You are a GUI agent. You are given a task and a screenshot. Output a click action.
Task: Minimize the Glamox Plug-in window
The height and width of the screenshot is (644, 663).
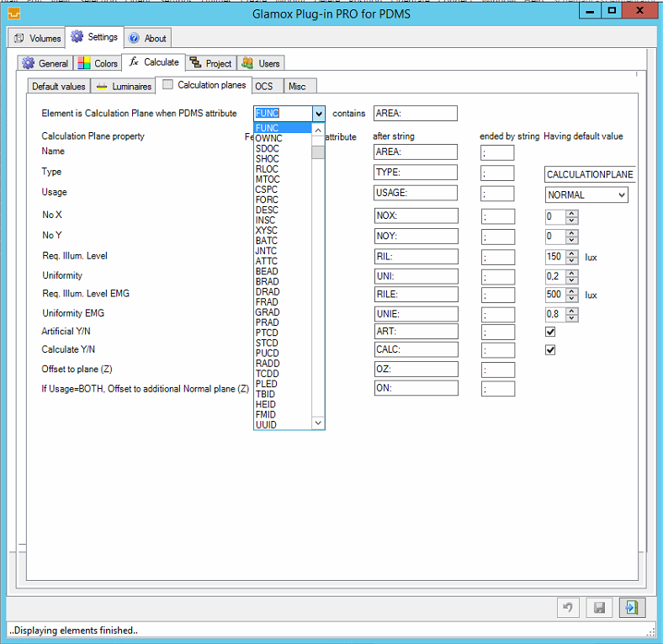(x=591, y=11)
